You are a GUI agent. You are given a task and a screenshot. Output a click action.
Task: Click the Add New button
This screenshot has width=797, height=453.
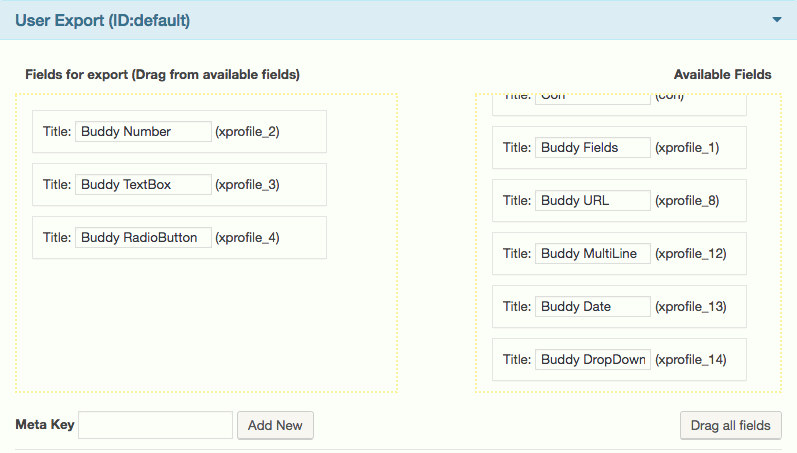[275, 425]
